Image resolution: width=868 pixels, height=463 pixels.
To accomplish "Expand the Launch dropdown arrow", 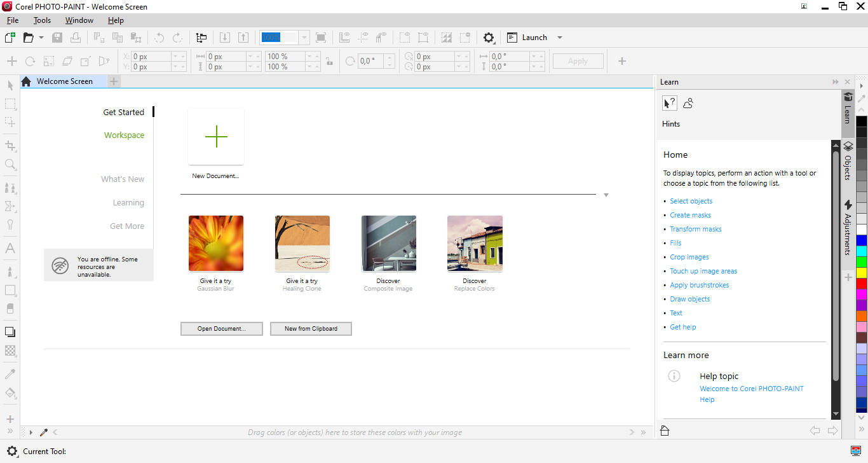I will pyautogui.click(x=560, y=38).
